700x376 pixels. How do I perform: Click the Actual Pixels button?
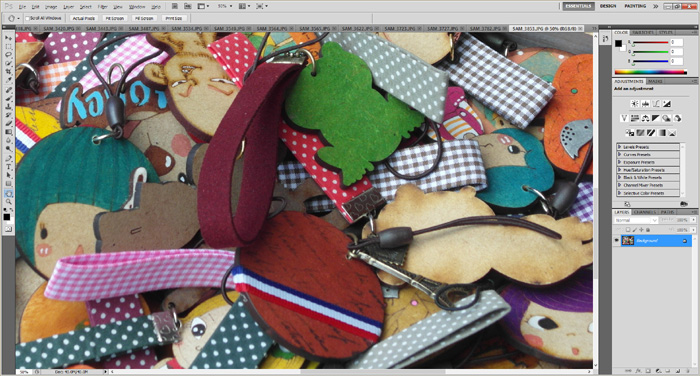(83, 18)
